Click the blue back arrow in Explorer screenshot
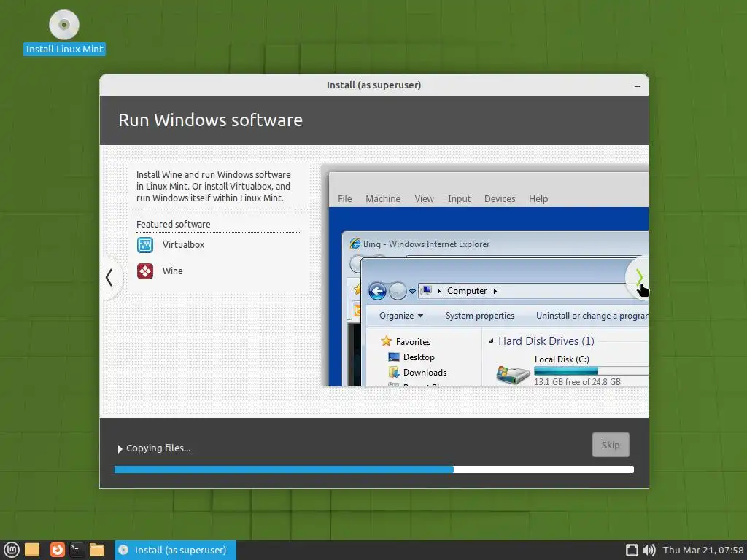The width and height of the screenshot is (747, 560). [377, 291]
